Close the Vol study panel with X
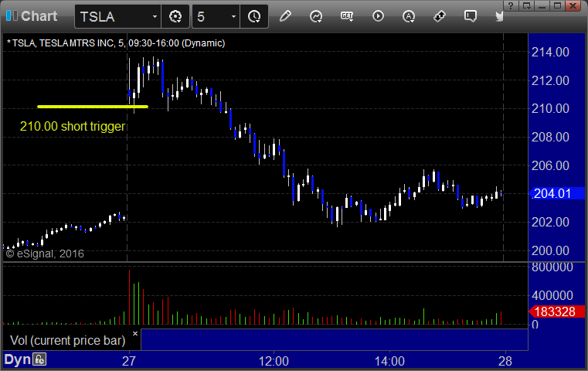The image size is (588, 371). [x=135, y=333]
